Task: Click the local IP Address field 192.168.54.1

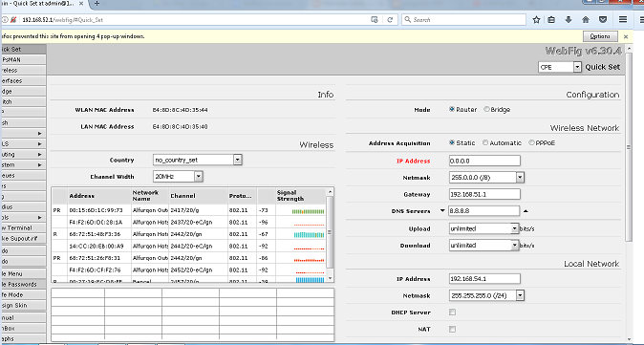Action: click(484, 279)
